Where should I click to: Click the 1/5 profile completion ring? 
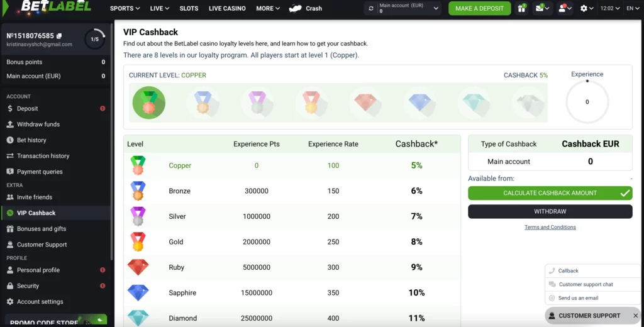coord(95,40)
